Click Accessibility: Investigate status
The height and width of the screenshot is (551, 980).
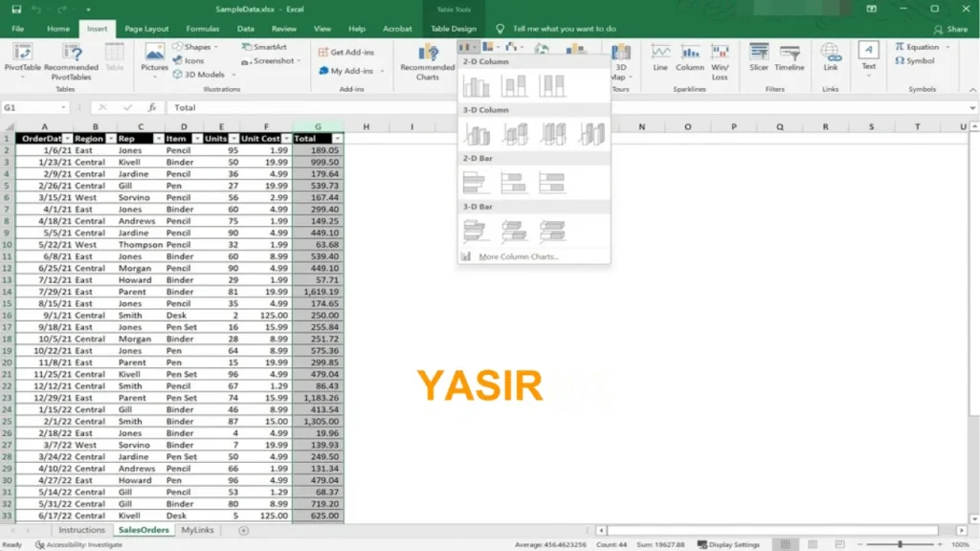[79, 544]
